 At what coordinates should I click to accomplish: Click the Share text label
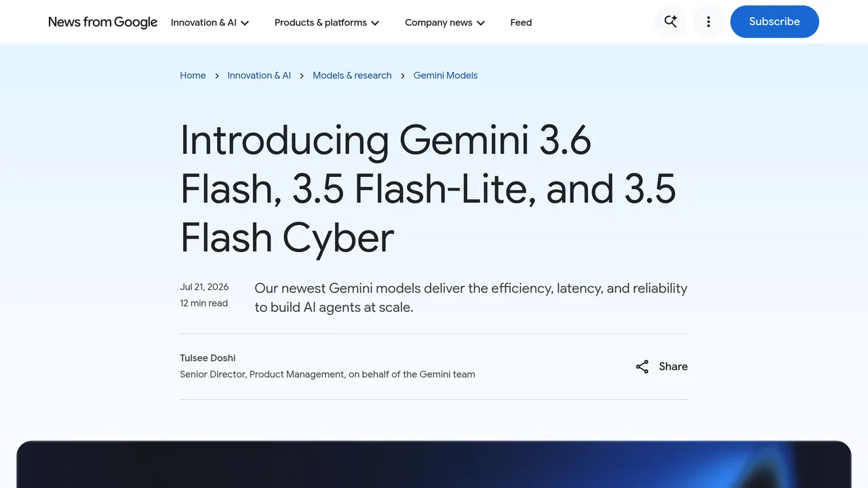[x=673, y=367]
